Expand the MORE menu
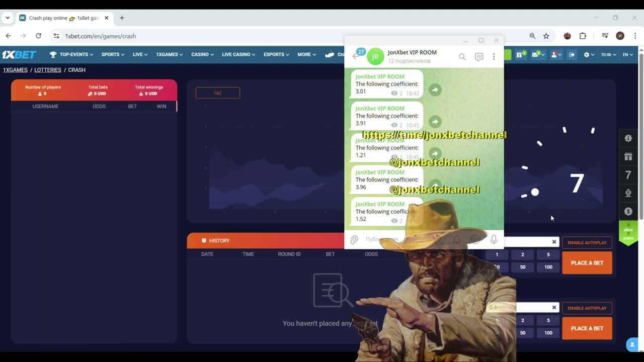 point(306,54)
